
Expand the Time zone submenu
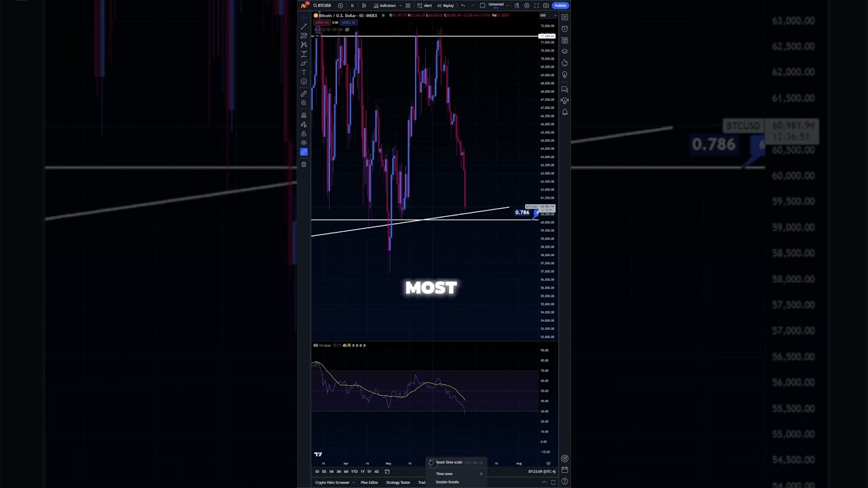point(458,474)
